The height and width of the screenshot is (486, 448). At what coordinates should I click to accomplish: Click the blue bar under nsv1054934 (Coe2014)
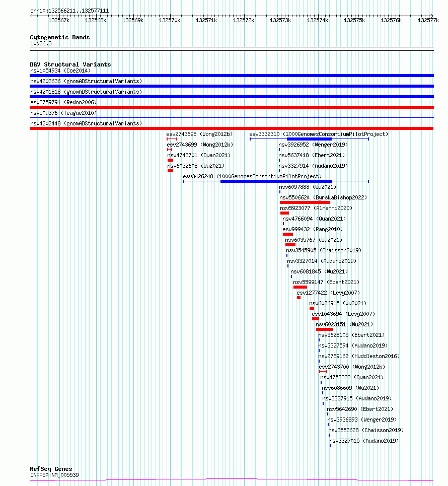[232, 76]
